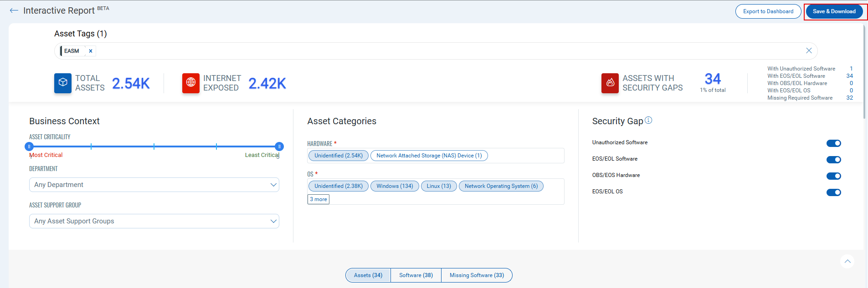Image resolution: width=868 pixels, height=288 pixels.
Task: Click the 34 security gaps count
Action: coord(713,79)
